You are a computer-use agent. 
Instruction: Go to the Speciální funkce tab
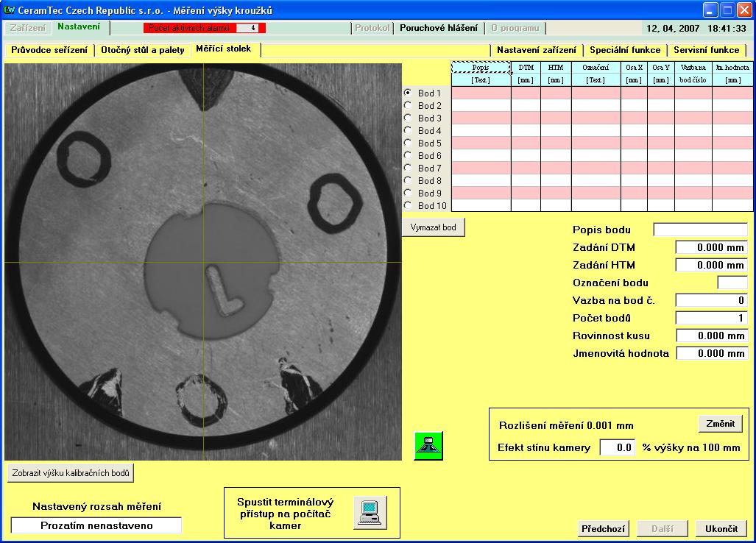coord(625,50)
